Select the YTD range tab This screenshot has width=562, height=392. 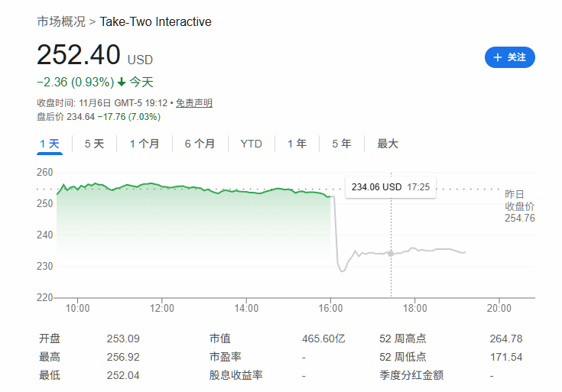tap(251, 144)
